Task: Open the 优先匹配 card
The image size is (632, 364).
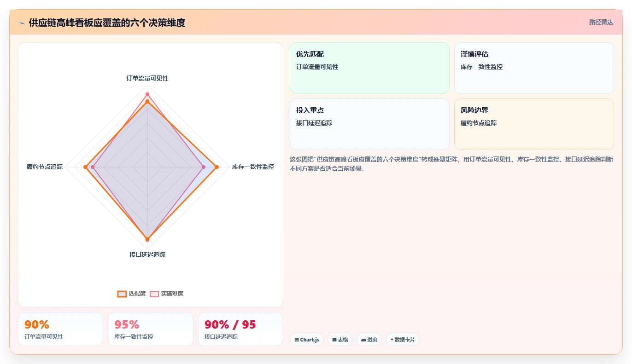Action: click(x=369, y=68)
